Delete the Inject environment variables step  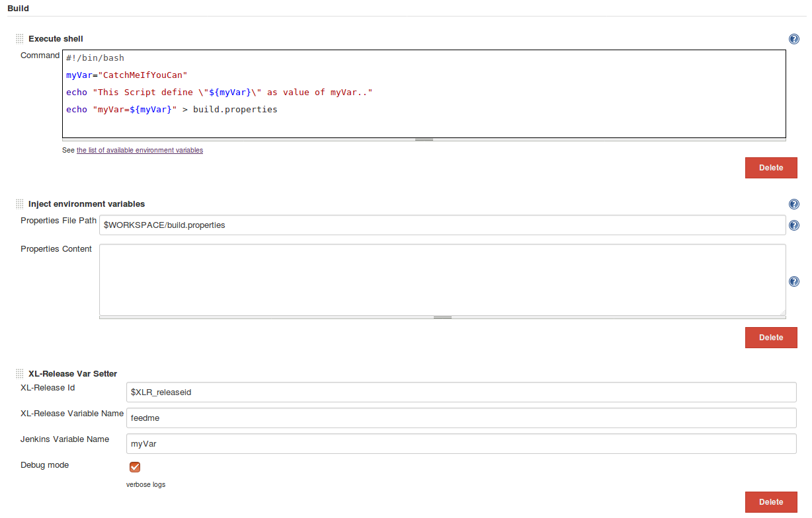click(x=771, y=338)
